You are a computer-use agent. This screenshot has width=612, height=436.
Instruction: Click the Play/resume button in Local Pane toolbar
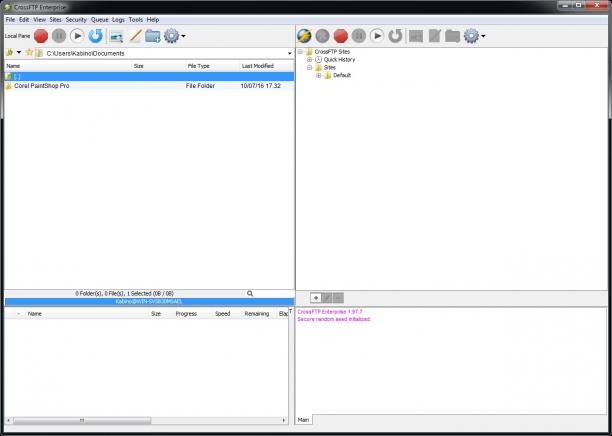point(77,36)
